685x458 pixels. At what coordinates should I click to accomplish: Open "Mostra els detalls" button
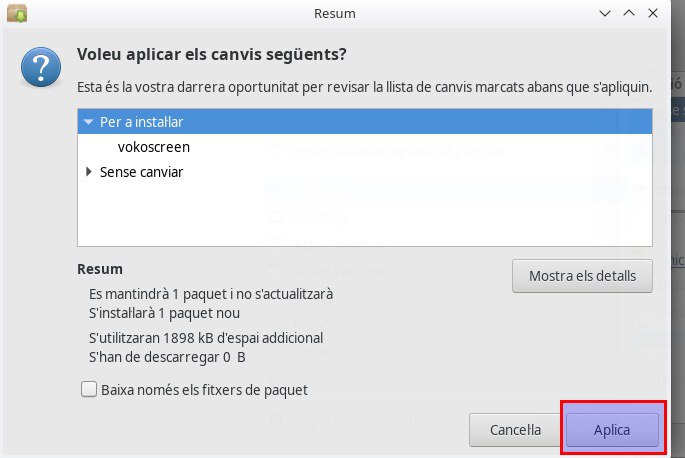click(582, 276)
